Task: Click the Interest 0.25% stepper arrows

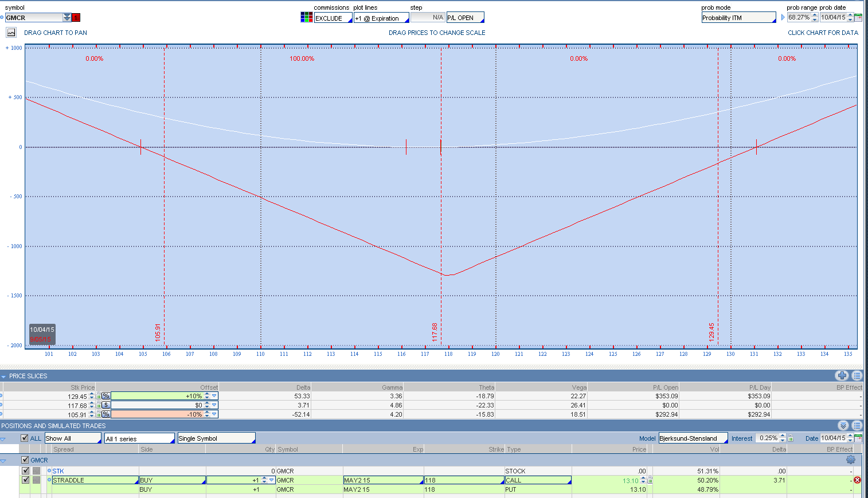Action: (783, 438)
